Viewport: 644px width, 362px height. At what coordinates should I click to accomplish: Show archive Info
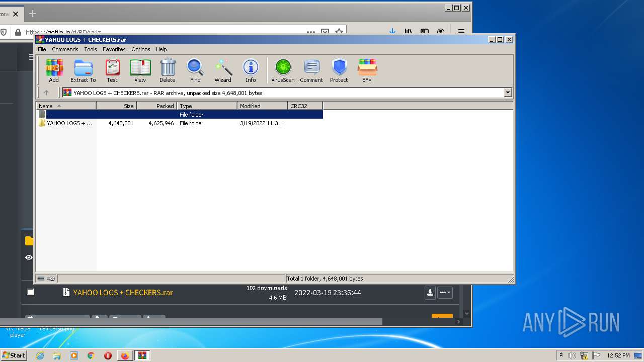(x=251, y=70)
